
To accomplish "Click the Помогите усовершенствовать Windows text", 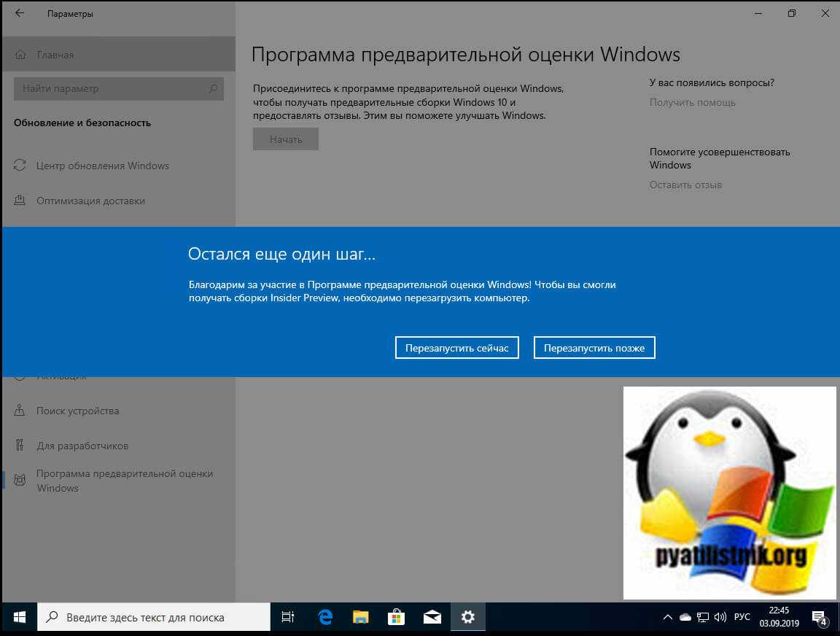I will (x=720, y=158).
